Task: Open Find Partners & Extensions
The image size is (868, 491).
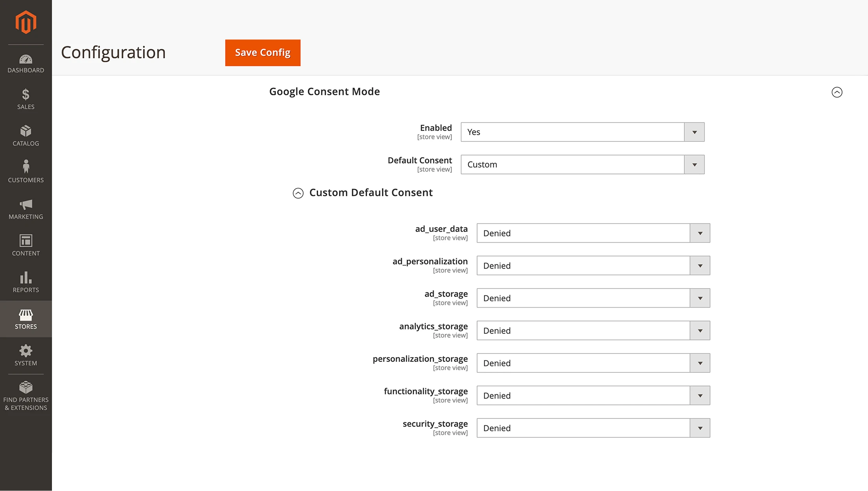Action: 26,395
